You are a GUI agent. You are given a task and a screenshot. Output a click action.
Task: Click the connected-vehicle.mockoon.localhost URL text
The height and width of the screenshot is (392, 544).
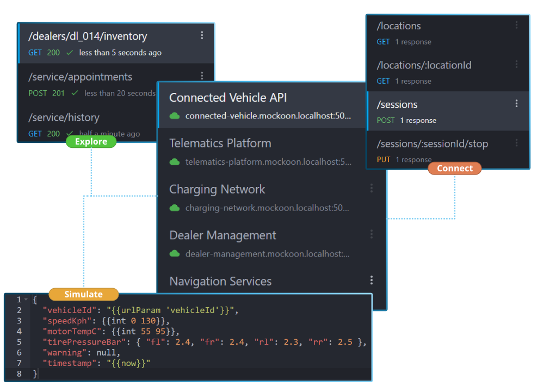268,116
